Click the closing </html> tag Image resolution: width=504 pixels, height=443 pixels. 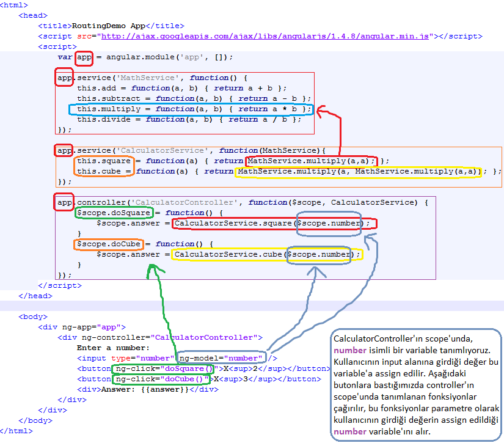pyautogui.click(x=16, y=431)
